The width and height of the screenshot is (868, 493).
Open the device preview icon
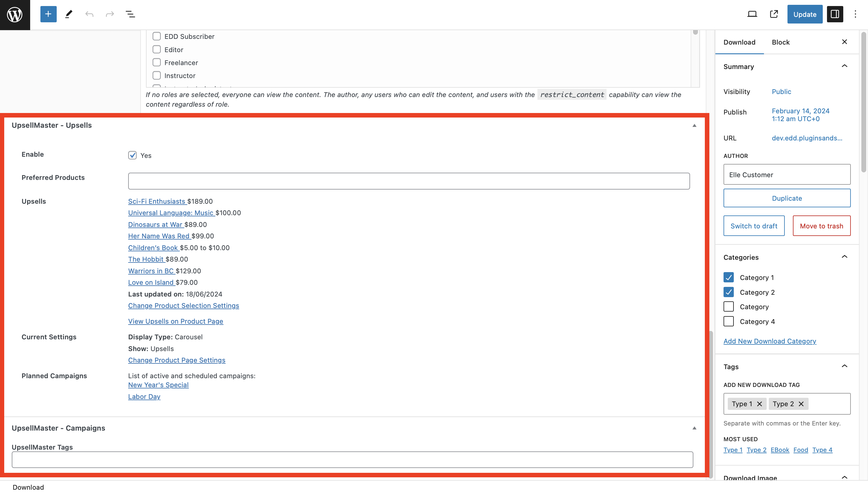tap(752, 14)
